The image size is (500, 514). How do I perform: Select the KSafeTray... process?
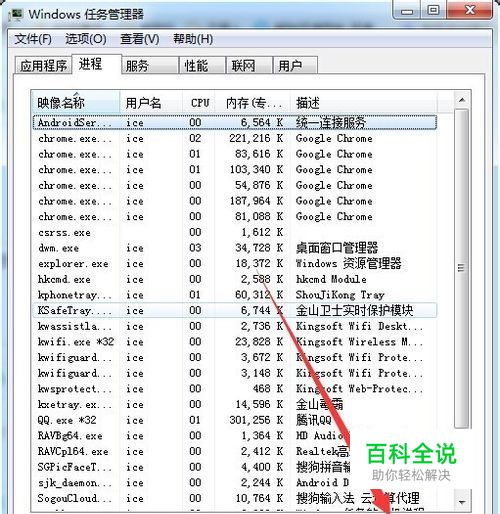pos(235,310)
